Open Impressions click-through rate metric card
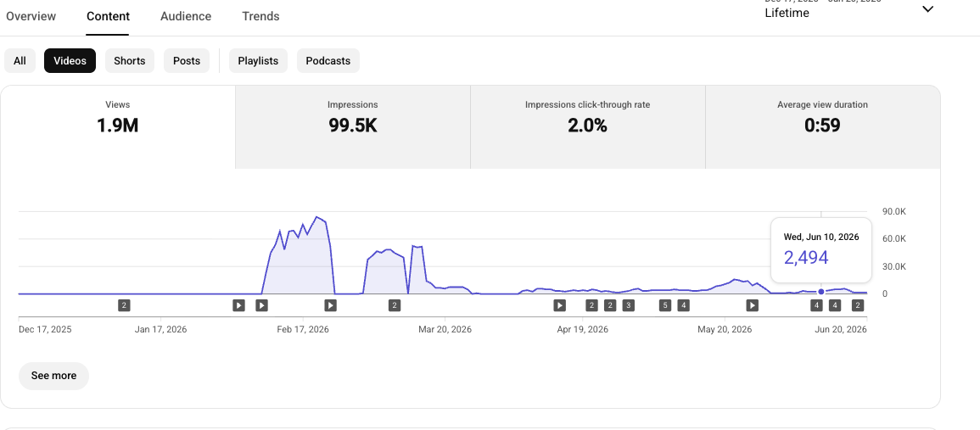This screenshot has width=980, height=430. click(587, 127)
